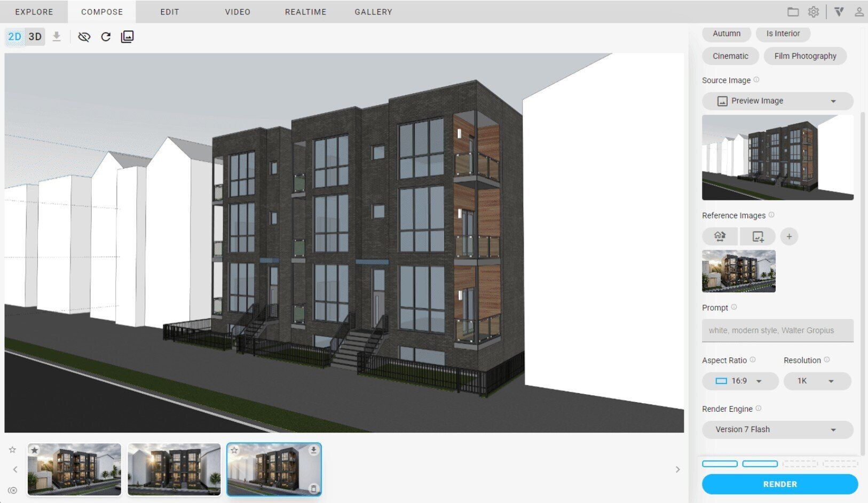Open the settings gear icon
The image size is (868, 503).
click(x=813, y=12)
